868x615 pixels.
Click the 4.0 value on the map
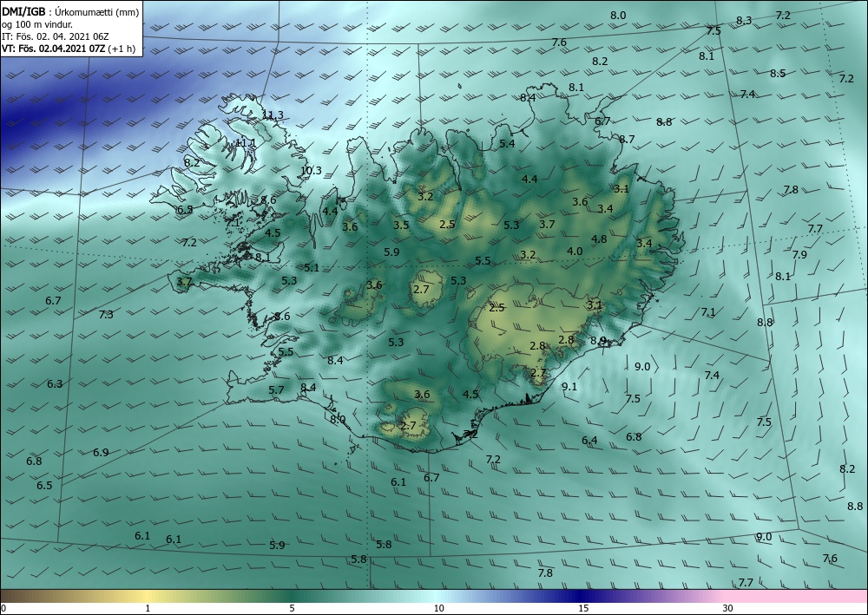click(x=575, y=251)
